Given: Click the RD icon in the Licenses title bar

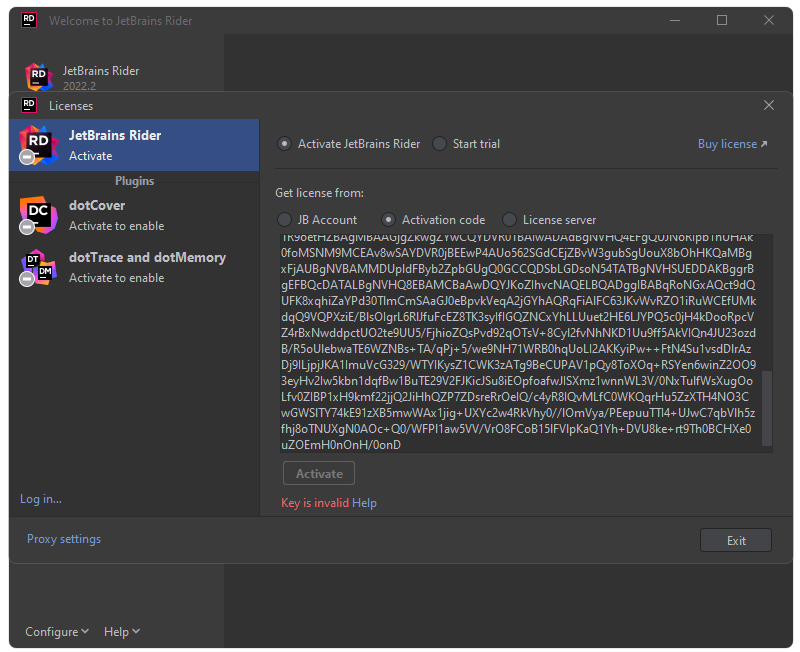Looking at the screenshot, I should 29,105.
